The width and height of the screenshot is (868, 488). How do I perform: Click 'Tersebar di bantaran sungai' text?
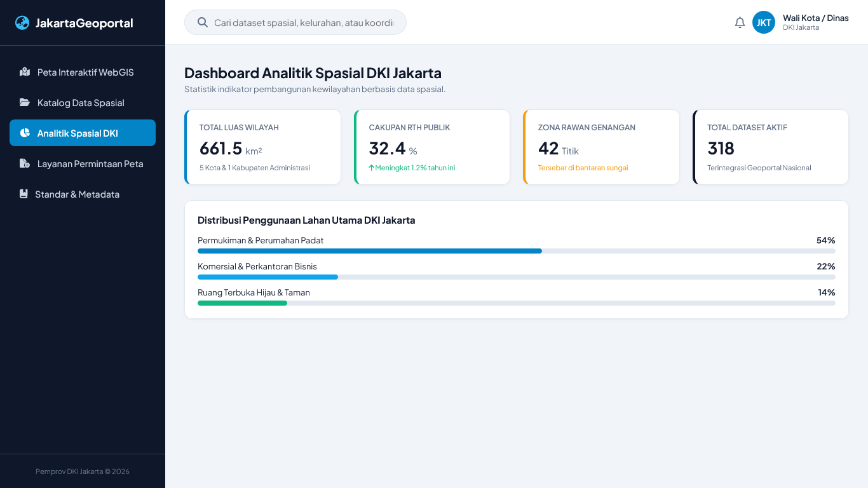(583, 168)
